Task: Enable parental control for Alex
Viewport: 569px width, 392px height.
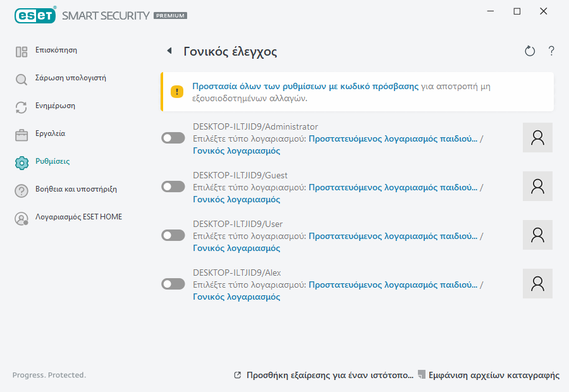Action: pyautogui.click(x=173, y=284)
